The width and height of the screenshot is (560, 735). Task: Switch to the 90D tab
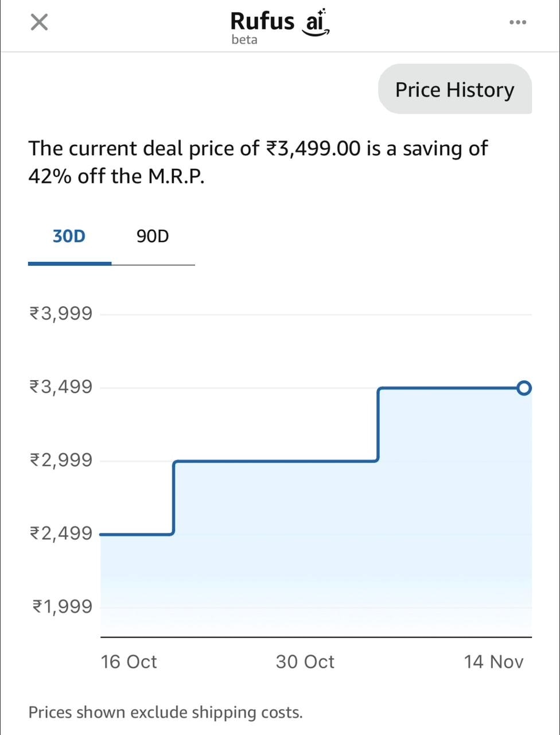pos(153,236)
